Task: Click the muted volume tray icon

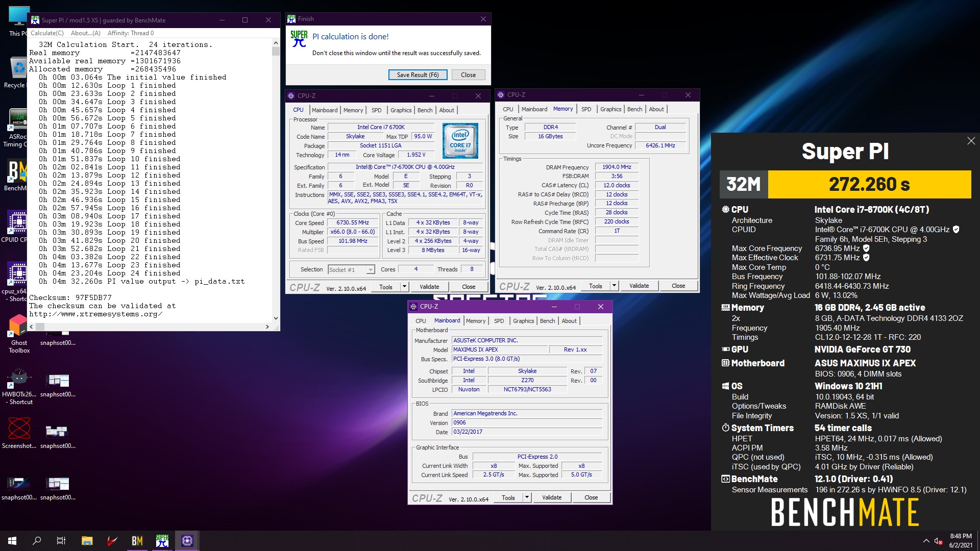Action: point(939,541)
